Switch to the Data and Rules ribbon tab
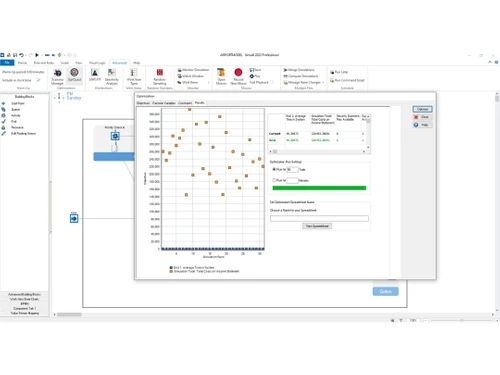This screenshot has width=500, height=375. 44,63
